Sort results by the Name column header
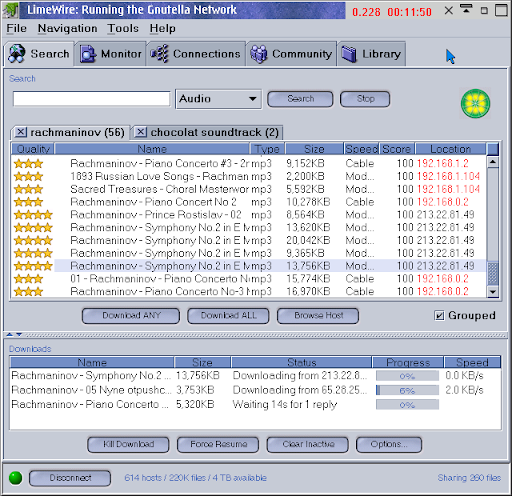The width and height of the screenshot is (512, 496). [x=152, y=149]
